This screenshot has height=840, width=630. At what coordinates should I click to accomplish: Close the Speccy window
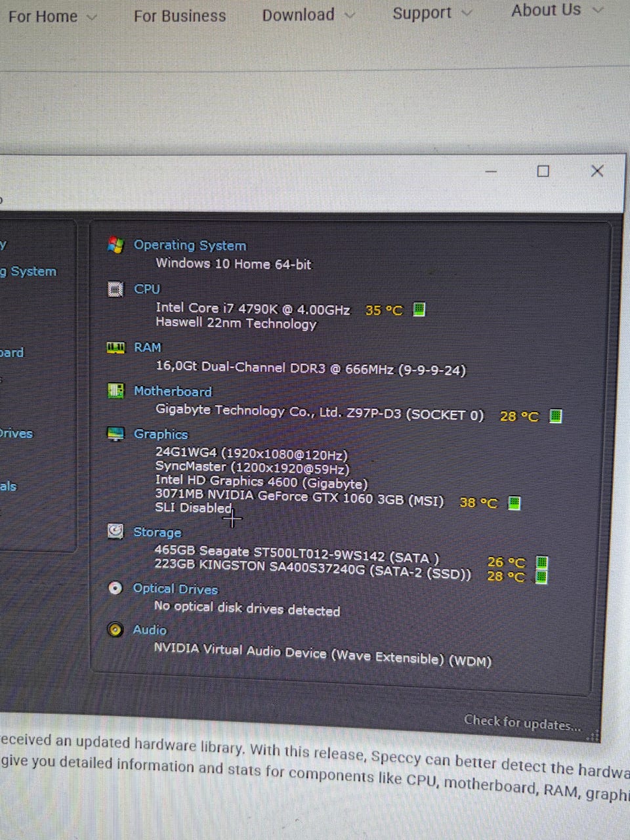597,171
